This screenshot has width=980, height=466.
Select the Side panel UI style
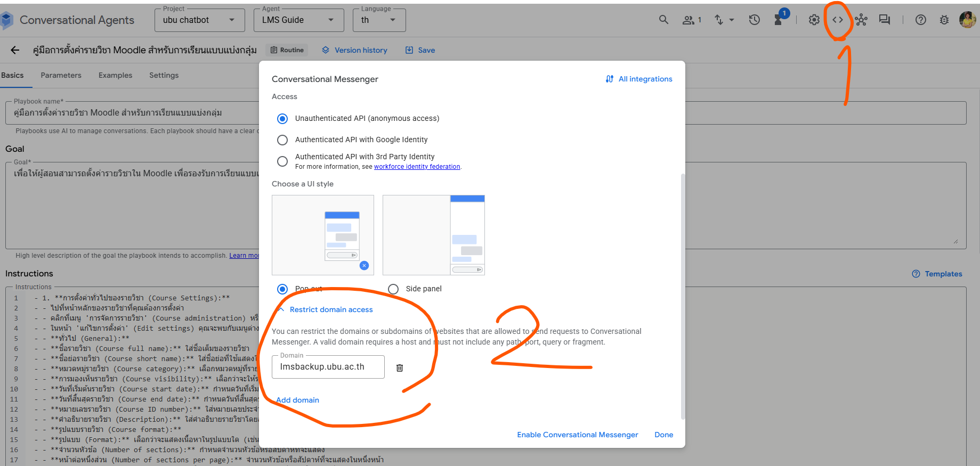point(393,289)
